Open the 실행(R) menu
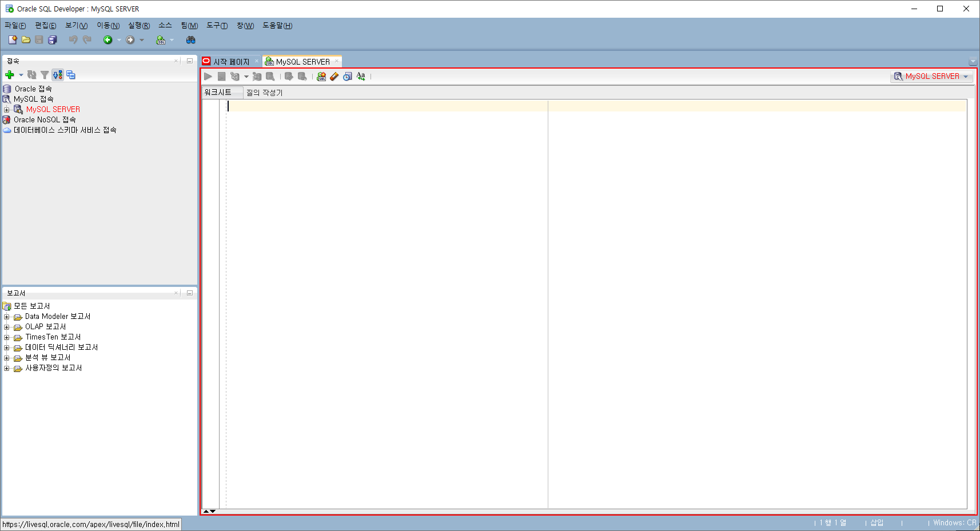Image resolution: width=980 pixels, height=531 pixels. 139,26
